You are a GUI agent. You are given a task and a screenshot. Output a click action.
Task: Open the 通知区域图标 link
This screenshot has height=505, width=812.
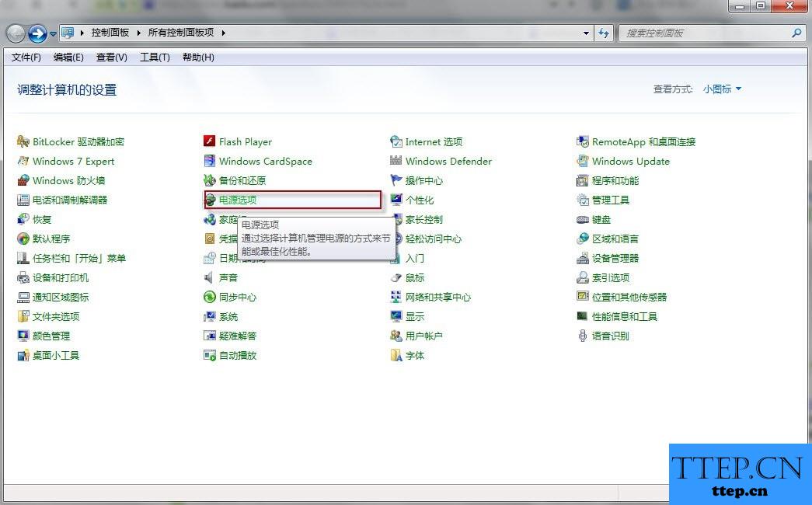pos(61,297)
